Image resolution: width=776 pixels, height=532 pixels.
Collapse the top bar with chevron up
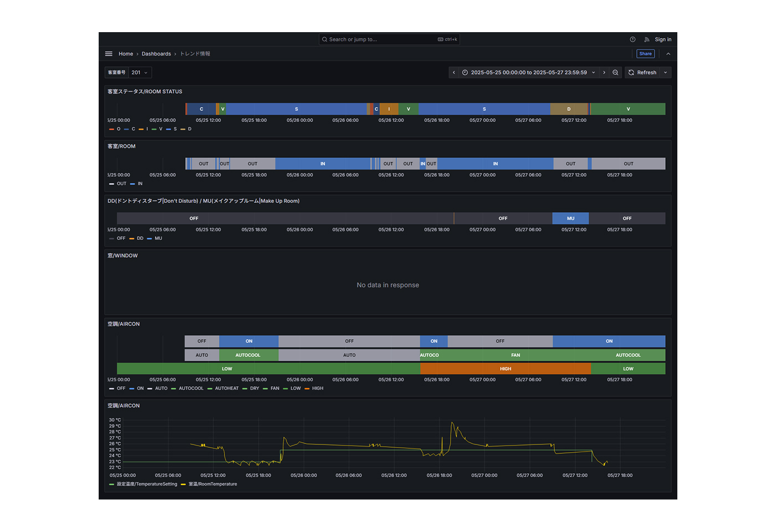668,54
